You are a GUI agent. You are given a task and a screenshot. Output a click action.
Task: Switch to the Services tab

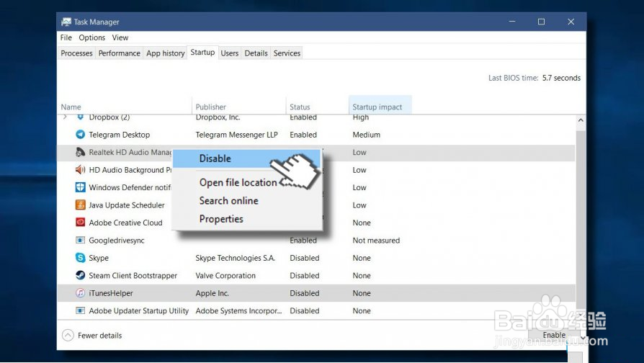[x=287, y=53]
